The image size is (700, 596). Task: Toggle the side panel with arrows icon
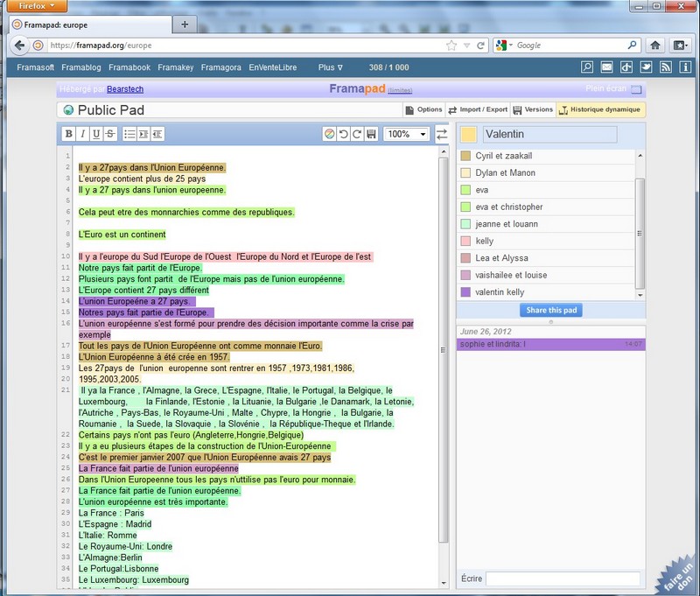pyautogui.click(x=442, y=134)
